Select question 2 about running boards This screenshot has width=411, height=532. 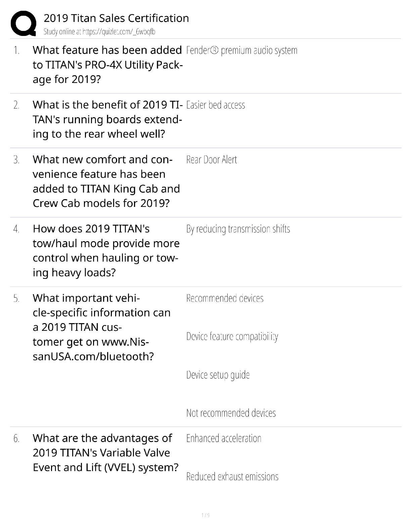point(107,119)
